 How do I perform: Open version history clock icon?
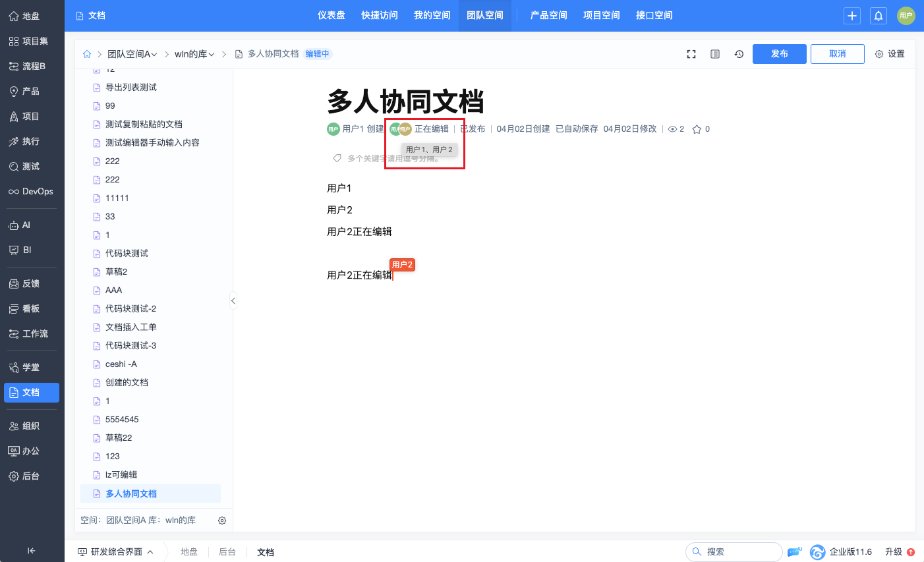(x=739, y=54)
